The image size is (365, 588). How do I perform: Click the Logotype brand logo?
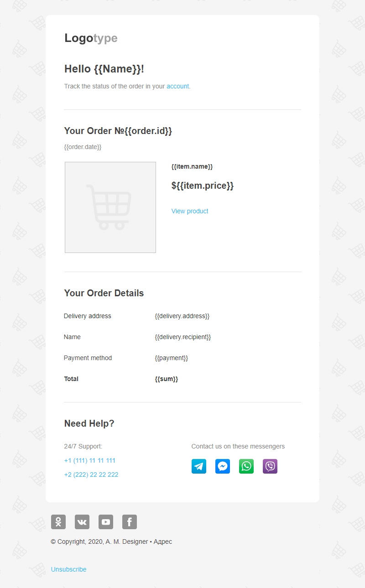tap(91, 38)
